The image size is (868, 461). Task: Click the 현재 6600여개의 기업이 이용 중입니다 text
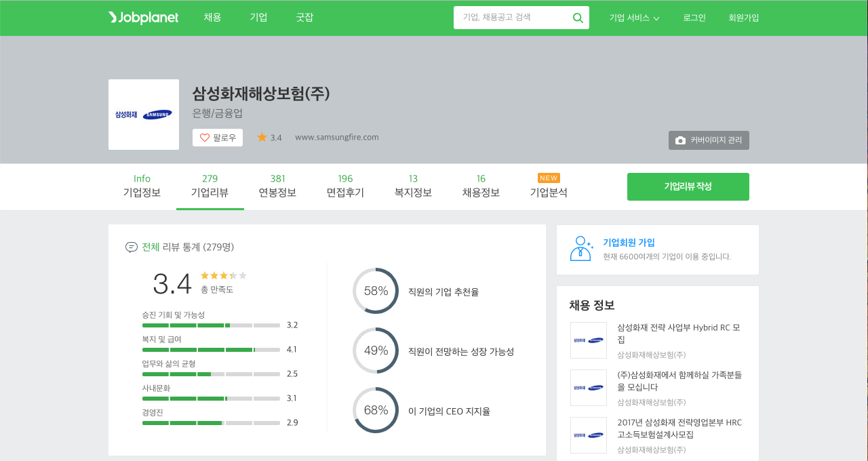coord(667,257)
